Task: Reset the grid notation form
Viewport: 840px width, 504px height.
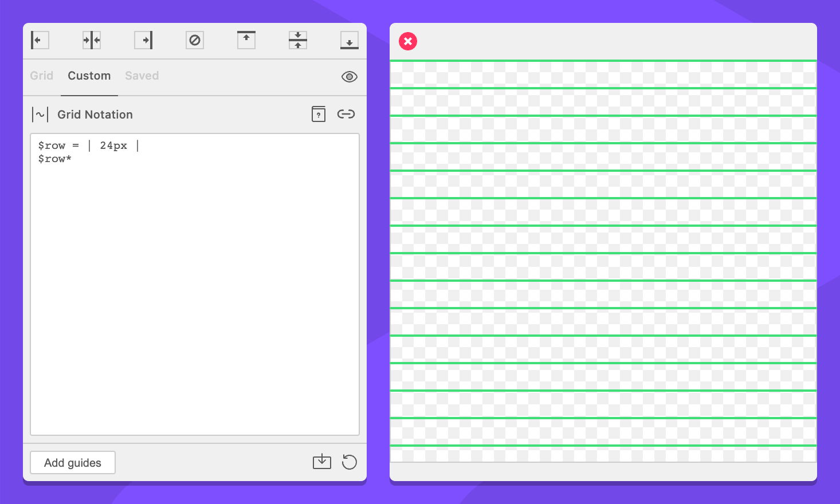Action: click(349, 462)
